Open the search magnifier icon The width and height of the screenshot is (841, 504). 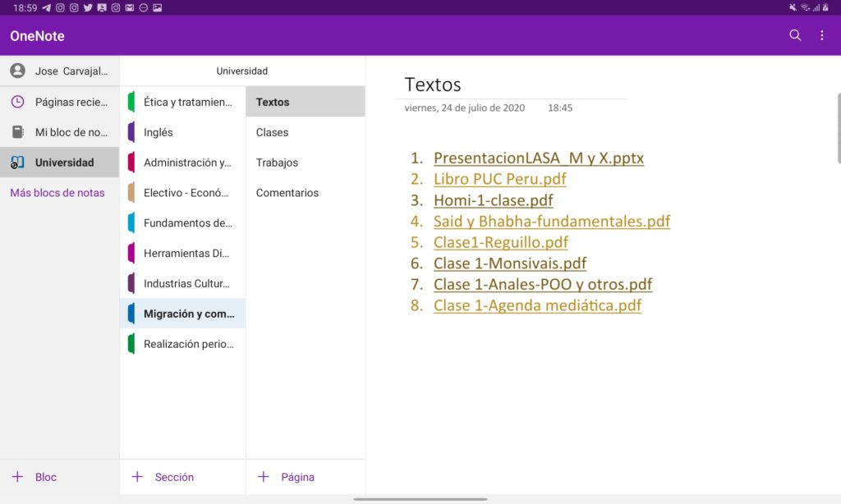(795, 35)
